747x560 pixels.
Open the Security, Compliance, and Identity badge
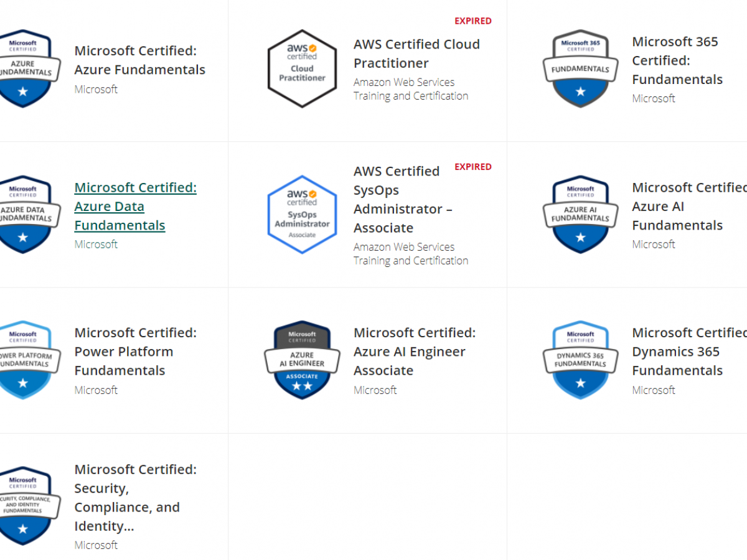(x=25, y=505)
